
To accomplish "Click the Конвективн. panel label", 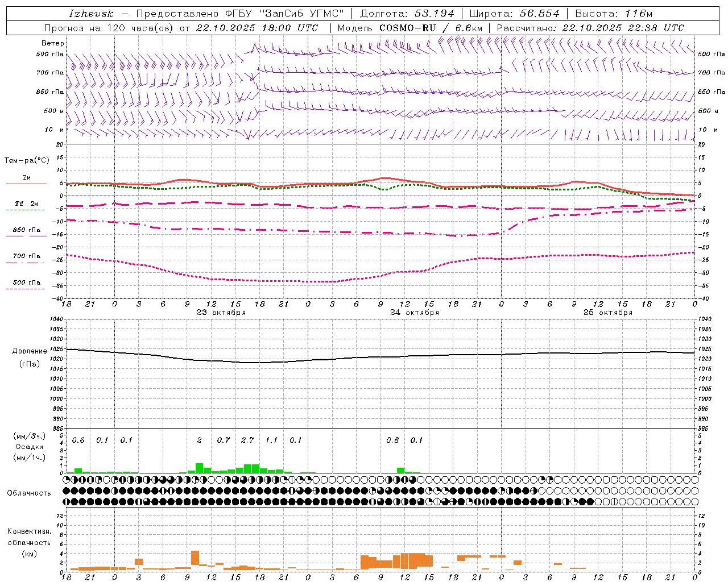I will pos(30,531).
